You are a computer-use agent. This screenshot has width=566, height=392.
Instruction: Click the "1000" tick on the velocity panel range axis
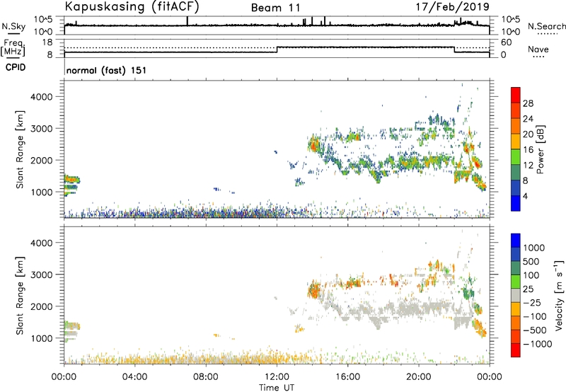point(42,338)
